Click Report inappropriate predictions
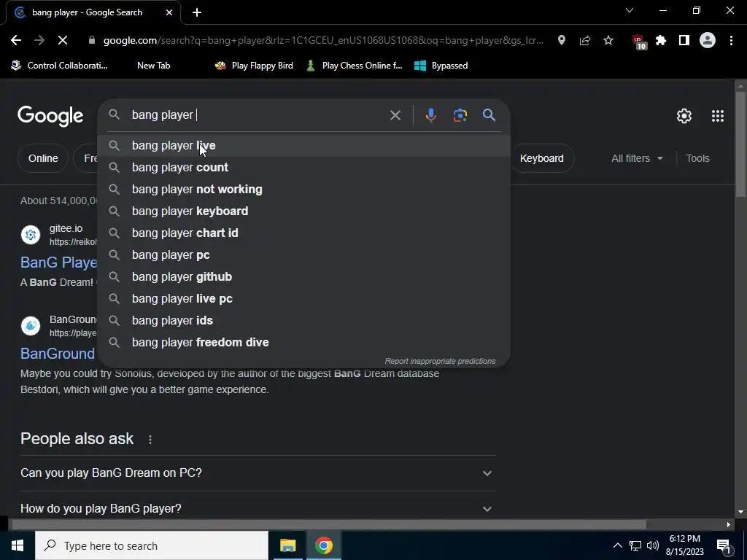Image resolution: width=747 pixels, height=560 pixels. coord(440,362)
